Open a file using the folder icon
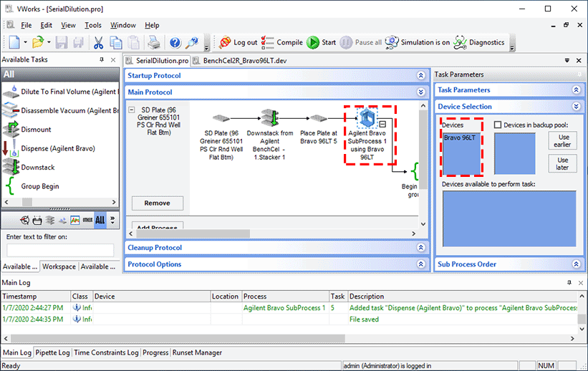This screenshot has width=588, height=371. (x=37, y=42)
